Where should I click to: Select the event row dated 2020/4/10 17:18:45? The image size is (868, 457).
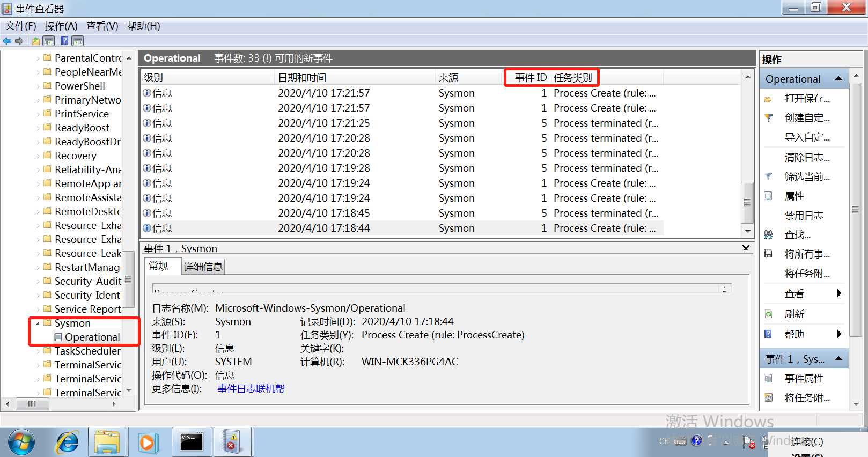402,213
